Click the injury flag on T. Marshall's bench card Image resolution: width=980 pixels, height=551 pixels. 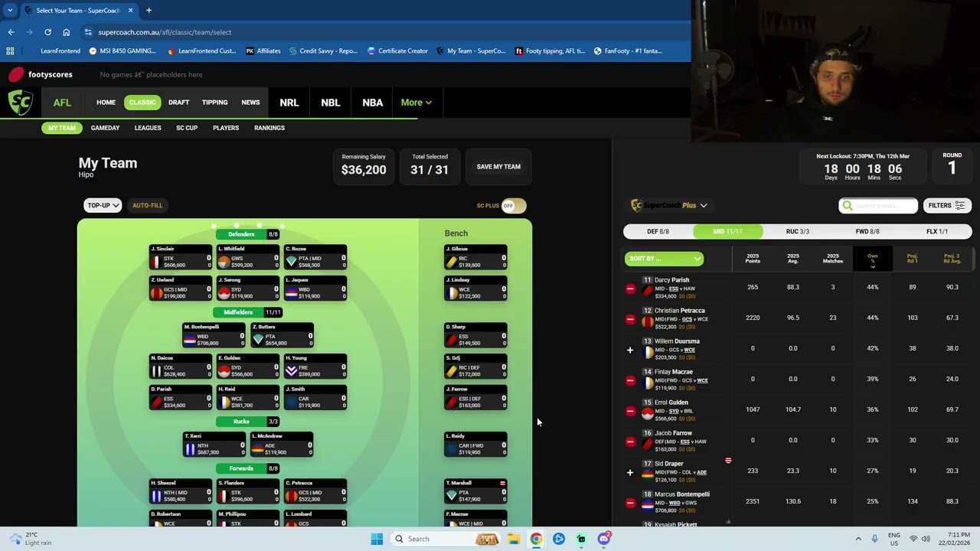(x=502, y=483)
